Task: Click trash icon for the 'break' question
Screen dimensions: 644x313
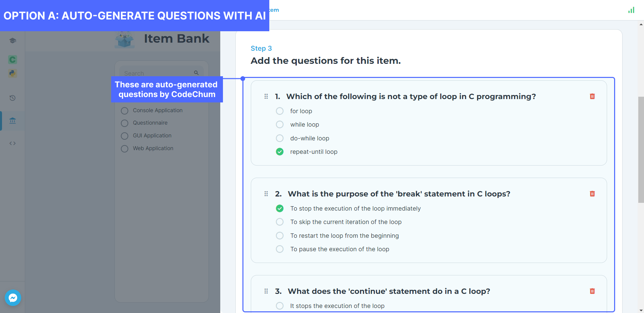Action: (x=592, y=194)
